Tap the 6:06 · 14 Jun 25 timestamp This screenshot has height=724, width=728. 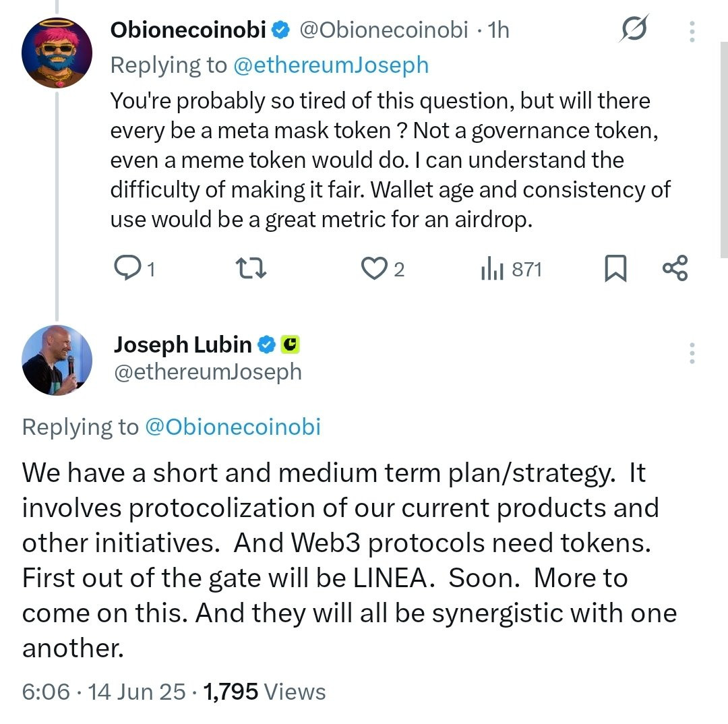104,692
